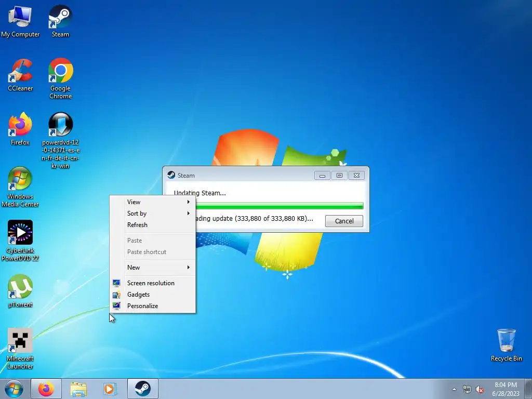Image resolution: width=532 pixels, height=399 pixels.
Task: Click Firefox in the taskbar
Action: [46, 389]
